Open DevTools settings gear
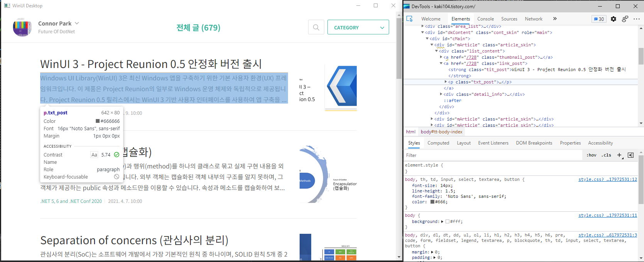Image resolution: width=644 pixels, height=262 pixels. tap(613, 19)
